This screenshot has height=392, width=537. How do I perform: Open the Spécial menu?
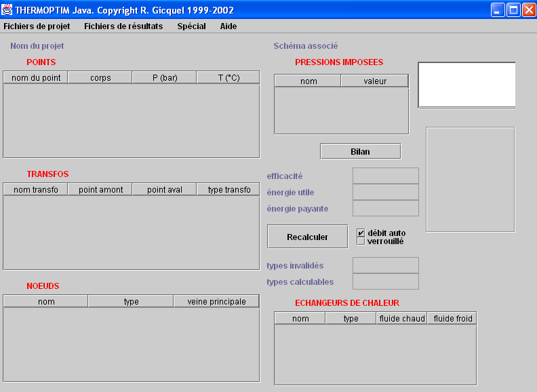[191, 26]
